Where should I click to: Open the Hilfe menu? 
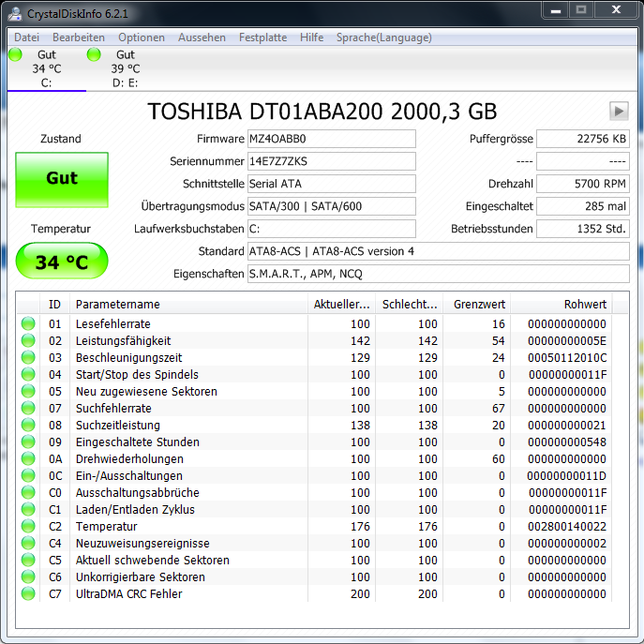pyautogui.click(x=311, y=37)
